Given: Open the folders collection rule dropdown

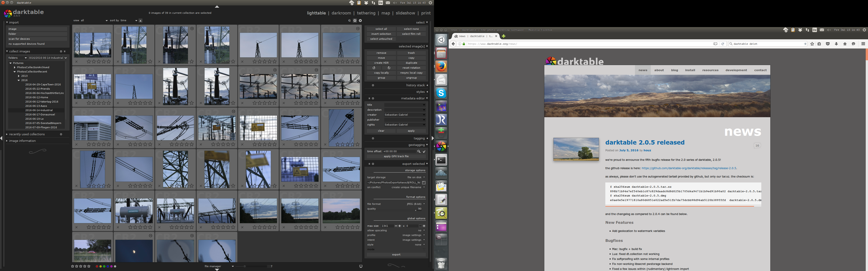Looking at the screenshot, I should (18, 58).
